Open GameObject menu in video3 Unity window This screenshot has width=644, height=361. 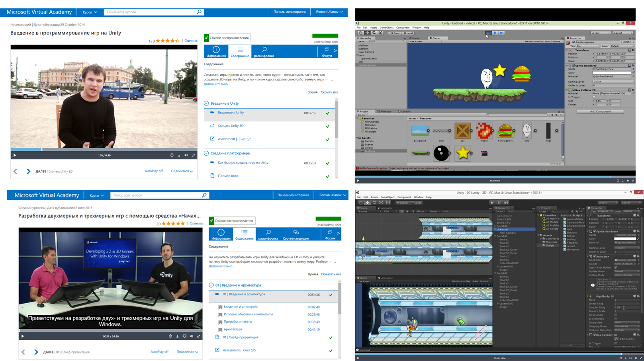(x=386, y=28)
